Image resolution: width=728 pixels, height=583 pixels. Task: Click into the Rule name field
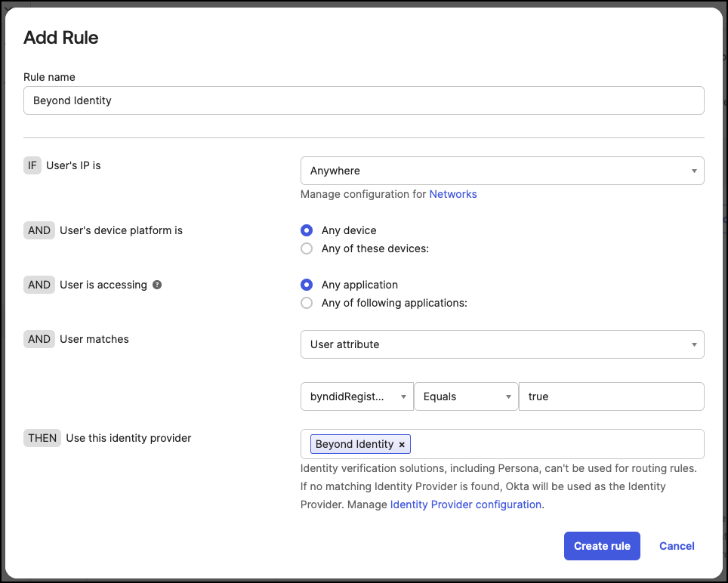363,100
